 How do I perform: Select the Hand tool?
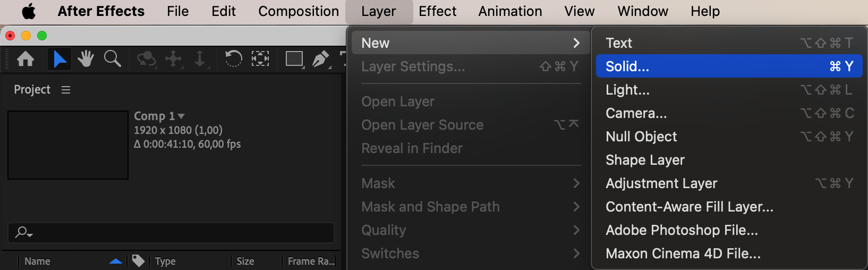pos(86,58)
